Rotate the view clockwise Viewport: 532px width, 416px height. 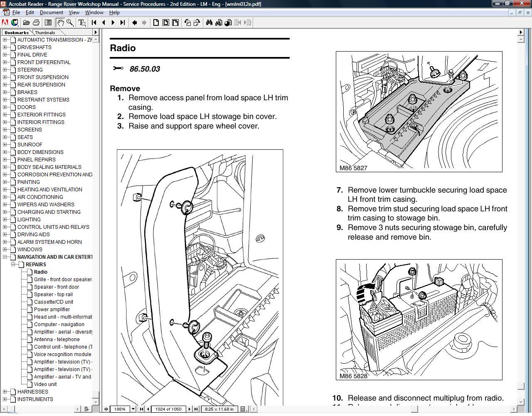pyautogui.click(x=197, y=22)
